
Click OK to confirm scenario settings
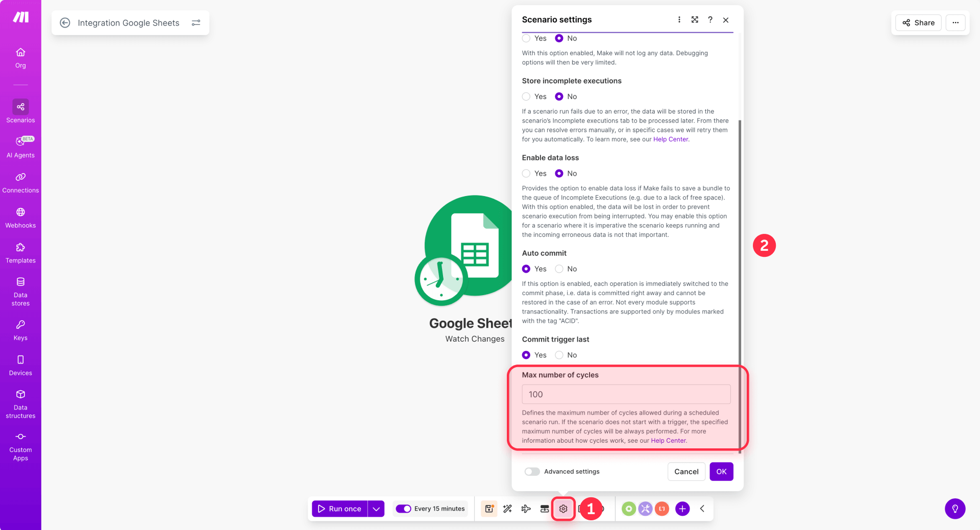click(x=721, y=471)
